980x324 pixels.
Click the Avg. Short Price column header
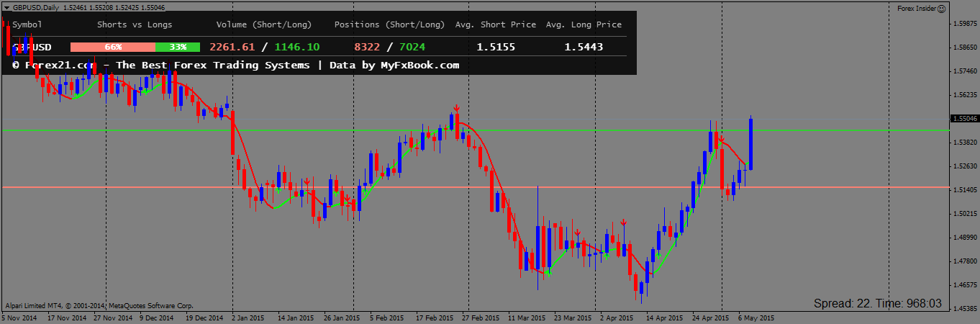(x=496, y=24)
